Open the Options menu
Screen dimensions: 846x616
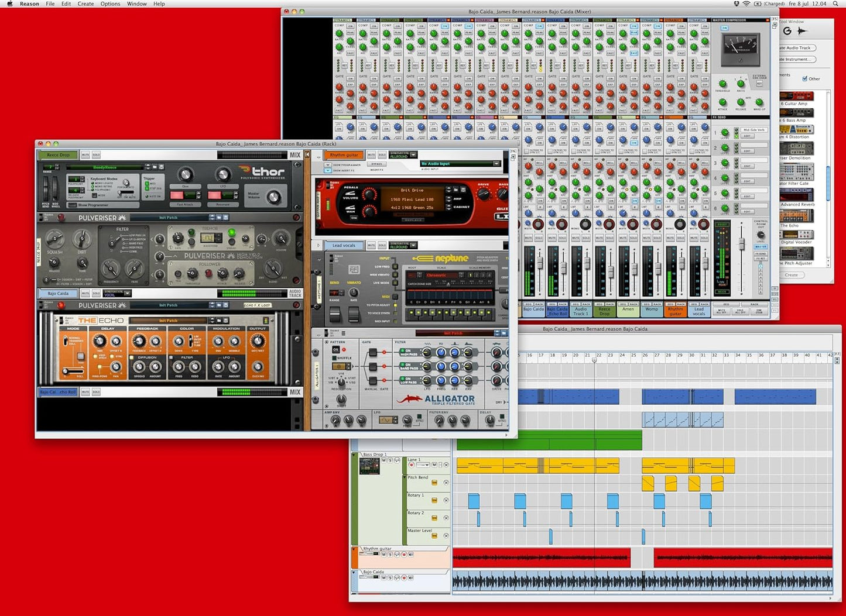tap(110, 4)
